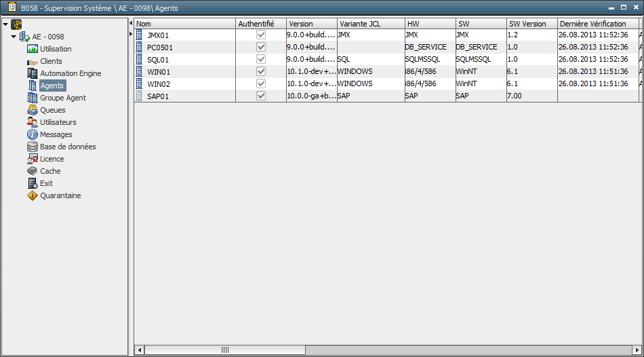Viewport: 644px width, 357px height.
Task: Sort by HW column header
Action: [430, 24]
